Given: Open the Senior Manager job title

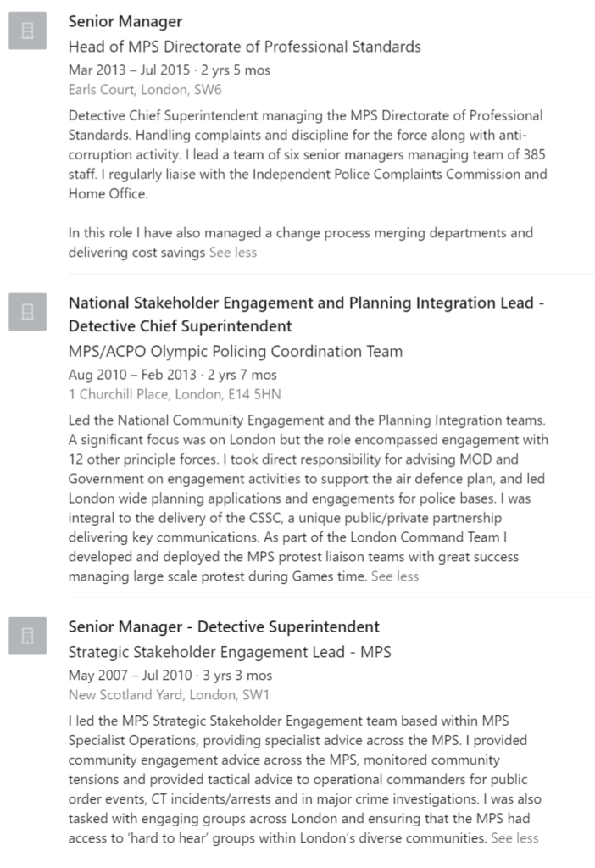Looking at the screenshot, I should pyautogui.click(x=125, y=21).
